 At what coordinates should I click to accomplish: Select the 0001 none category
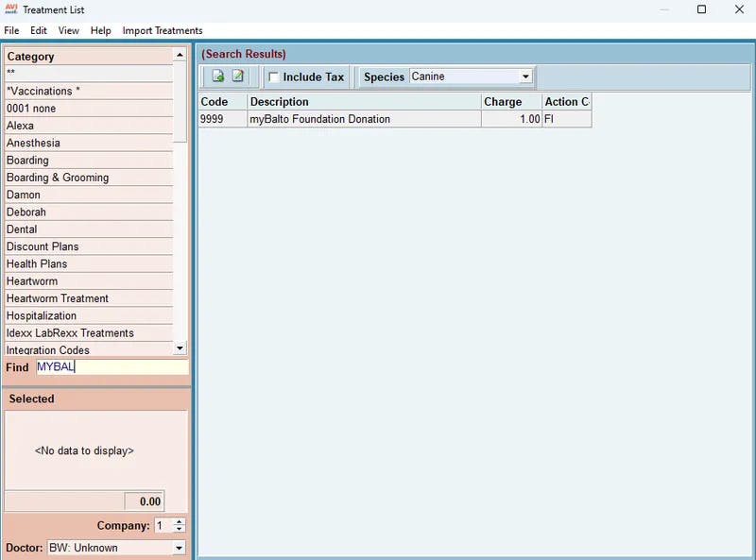[x=89, y=109]
